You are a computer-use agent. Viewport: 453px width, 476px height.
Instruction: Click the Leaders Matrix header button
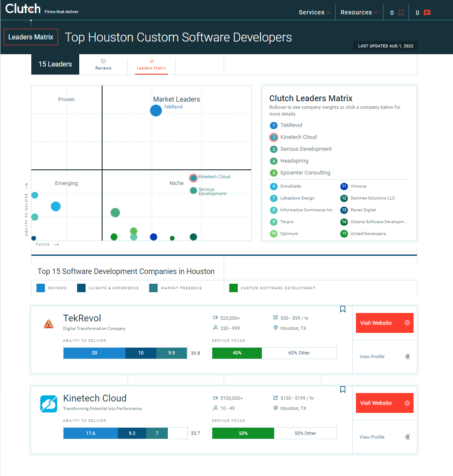pyautogui.click(x=31, y=37)
